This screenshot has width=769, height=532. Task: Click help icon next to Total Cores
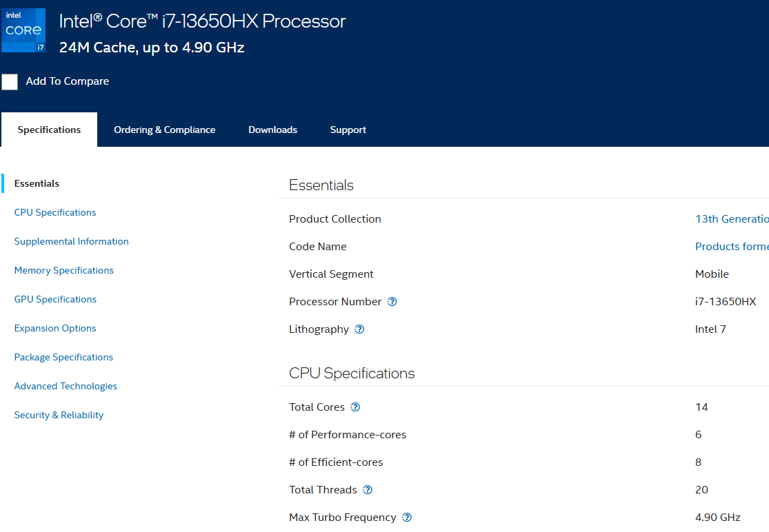[355, 407]
